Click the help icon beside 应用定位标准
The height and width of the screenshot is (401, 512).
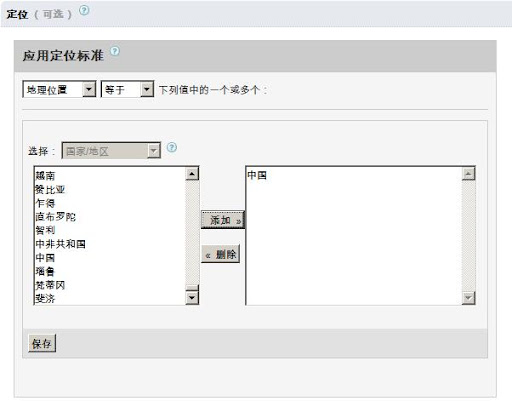[x=115, y=51]
